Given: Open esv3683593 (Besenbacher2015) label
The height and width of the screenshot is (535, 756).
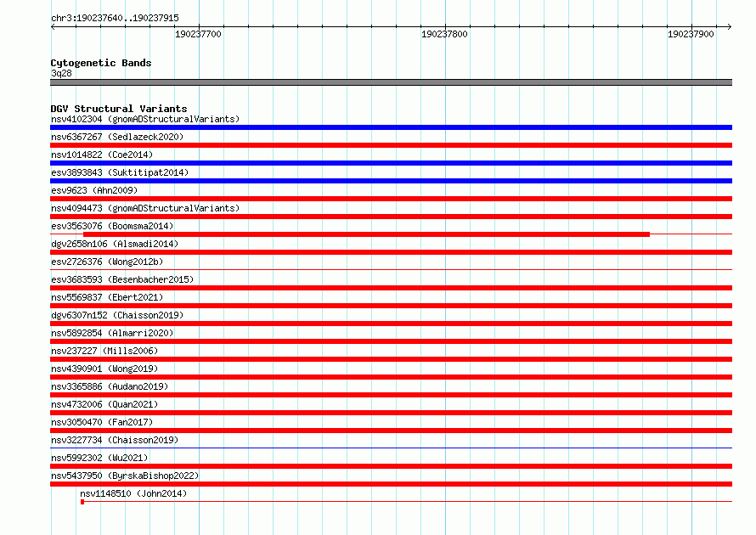Looking at the screenshot, I should 122,279.
